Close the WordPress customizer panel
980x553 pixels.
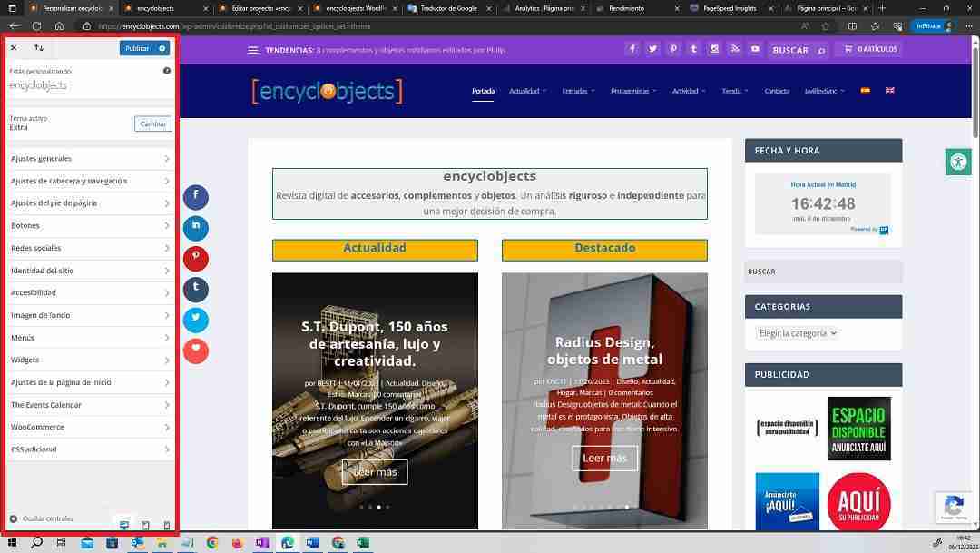[x=14, y=47]
